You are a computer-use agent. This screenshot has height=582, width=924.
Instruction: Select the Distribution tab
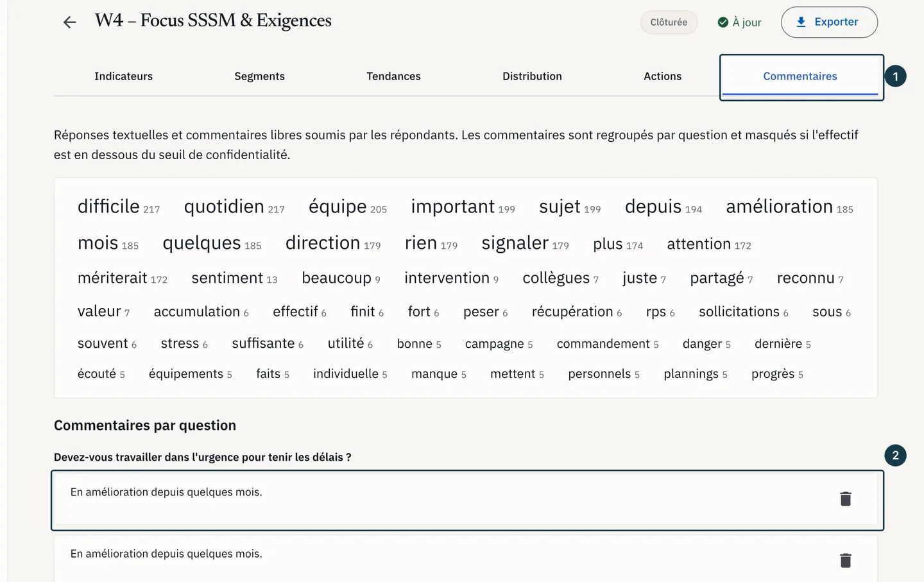point(532,76)
